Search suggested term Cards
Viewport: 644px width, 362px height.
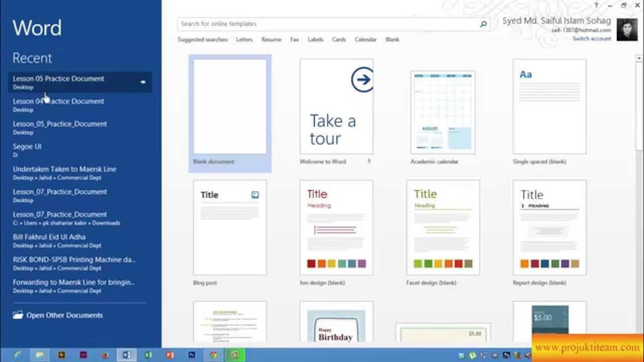339,39
